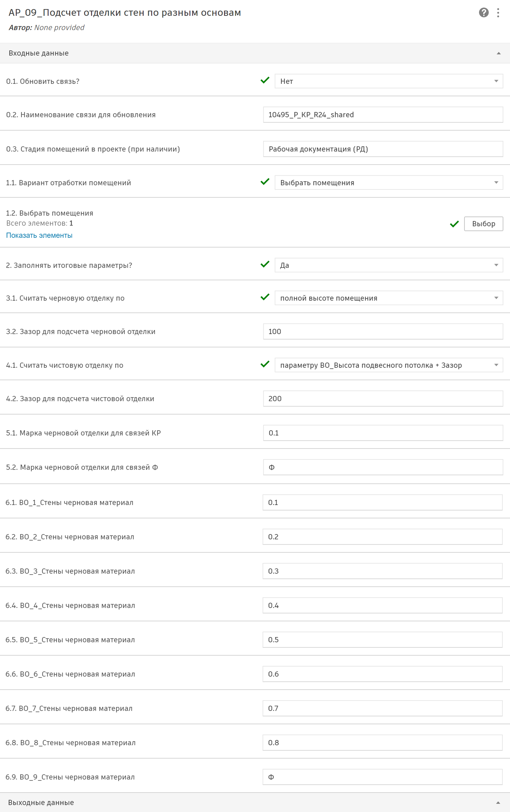Viewport: 510px width, 812px height.
Task: Click the Входные данные section header
Action: pyautogui.click(x=255, y=53)
